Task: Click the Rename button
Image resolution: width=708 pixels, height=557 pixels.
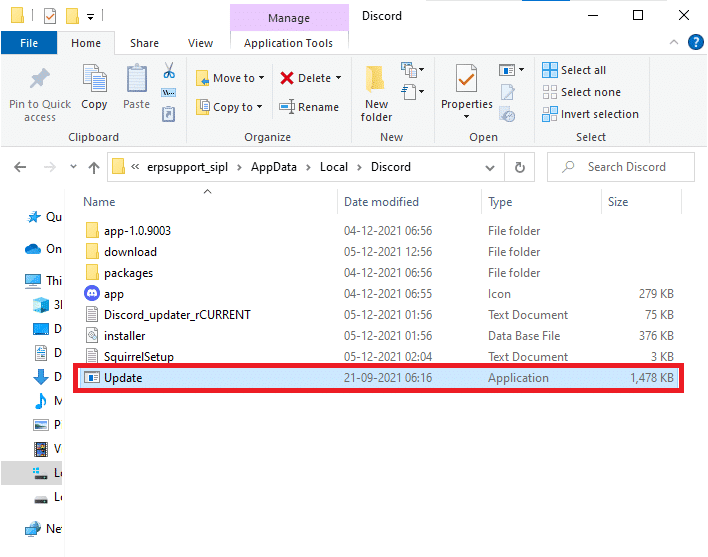Action: (x=309, y=107)
